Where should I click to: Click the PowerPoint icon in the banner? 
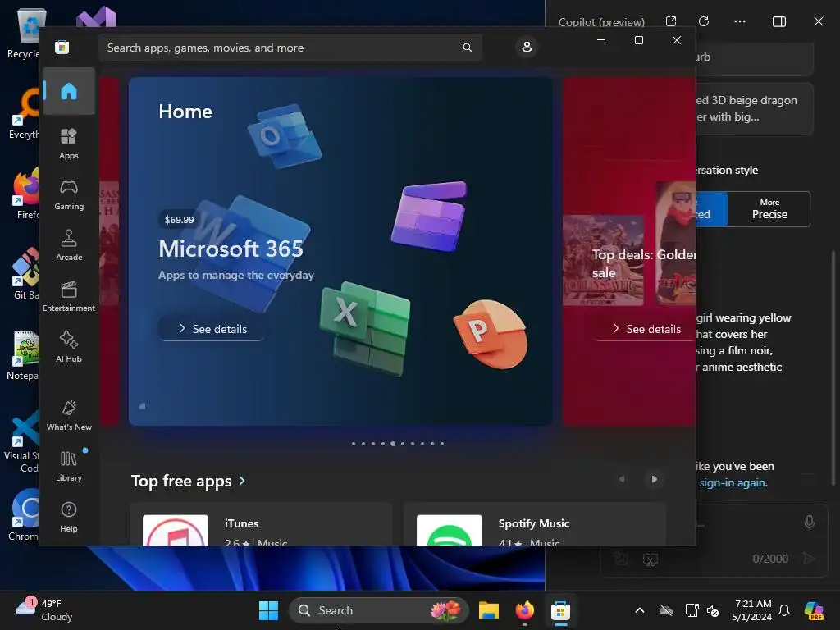[491, 334]
